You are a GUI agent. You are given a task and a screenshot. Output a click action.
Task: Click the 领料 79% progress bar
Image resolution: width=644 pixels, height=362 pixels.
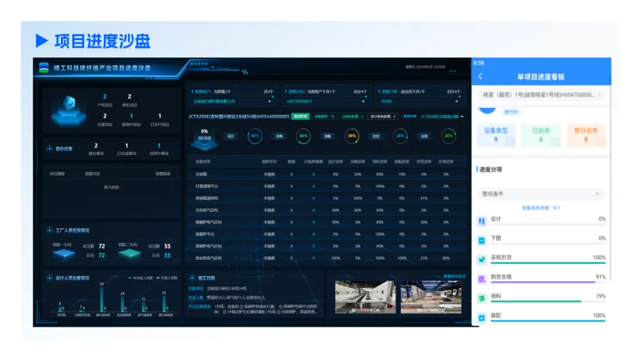click(x=548, y=302)
